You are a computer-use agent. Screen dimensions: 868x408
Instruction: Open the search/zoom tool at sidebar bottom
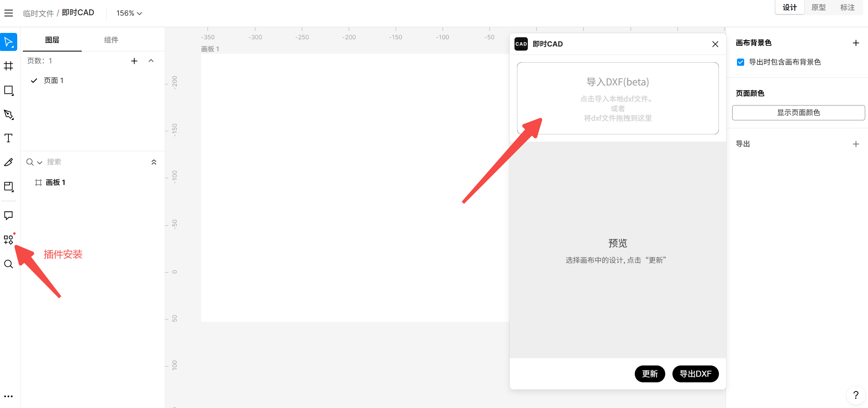pyautogui.click(x=8, y=264)
